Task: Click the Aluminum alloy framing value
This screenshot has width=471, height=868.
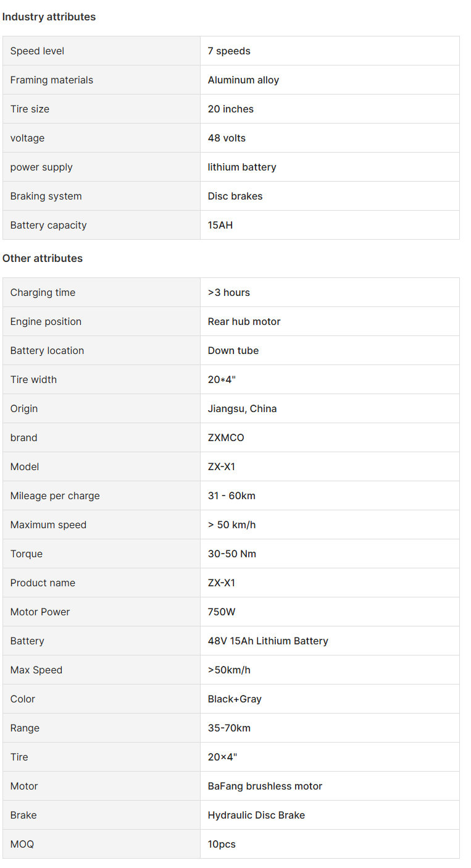Action: click(243, 80)
